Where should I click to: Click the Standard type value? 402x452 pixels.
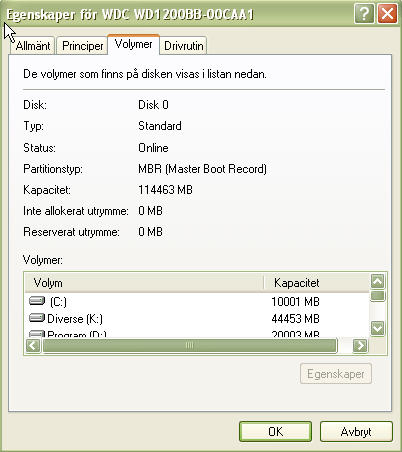(x=160, y=126)
